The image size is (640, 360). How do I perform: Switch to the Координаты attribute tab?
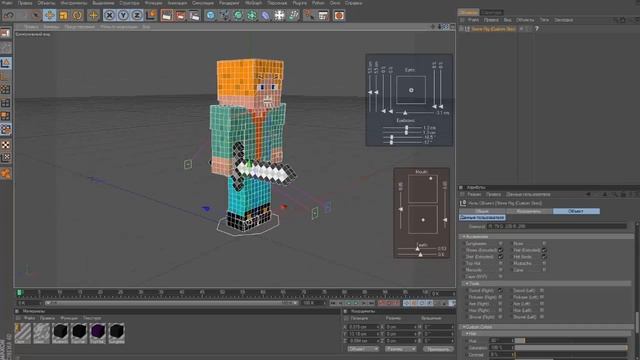tap(529, 211)
